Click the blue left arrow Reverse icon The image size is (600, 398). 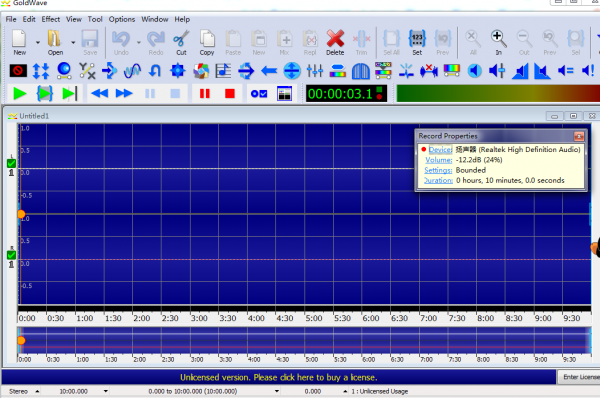coord(269,71)
